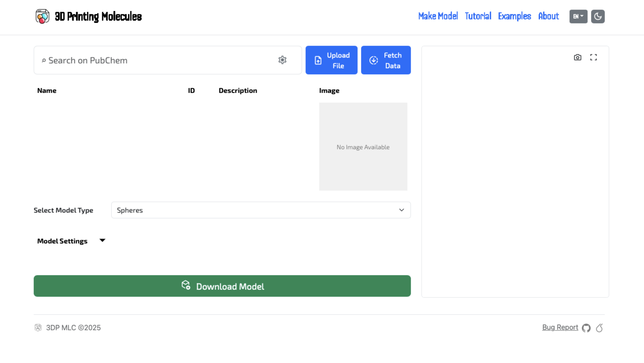Viewport: 644px width, 363px height.
Task: Click the No Image Available placeholder
Action: 363,147
